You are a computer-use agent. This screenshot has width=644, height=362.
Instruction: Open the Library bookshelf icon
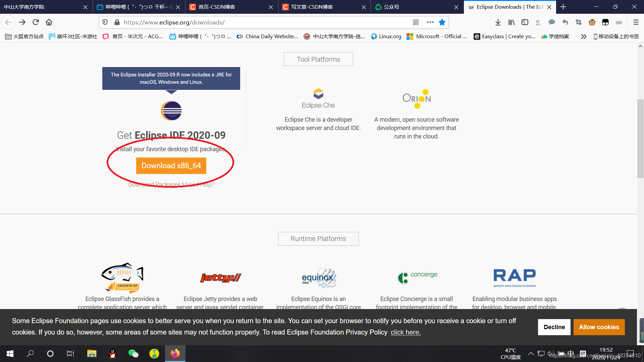(x=512, y=22)
